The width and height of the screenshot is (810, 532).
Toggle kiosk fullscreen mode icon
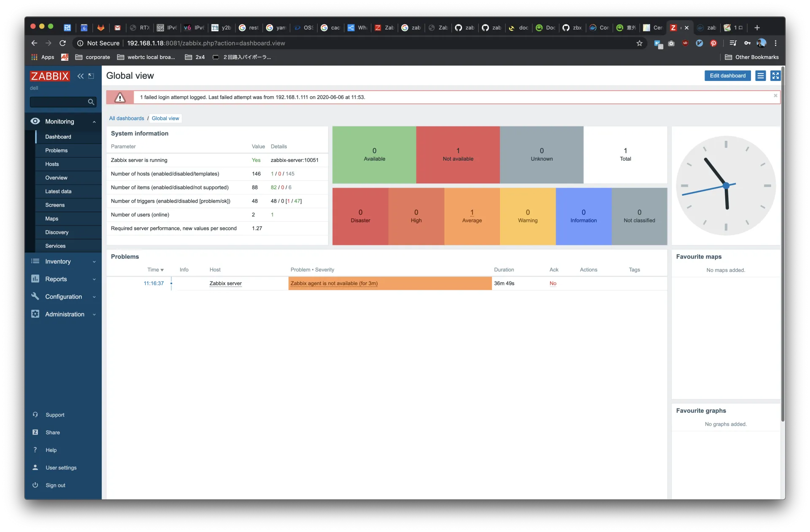775,76
